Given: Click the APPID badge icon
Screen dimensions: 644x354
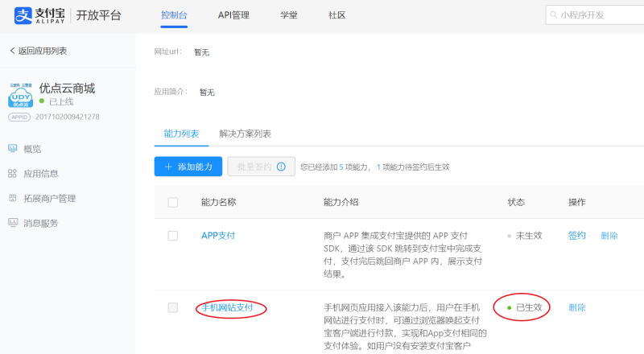Looking at the screenshot, I should 19,117.
